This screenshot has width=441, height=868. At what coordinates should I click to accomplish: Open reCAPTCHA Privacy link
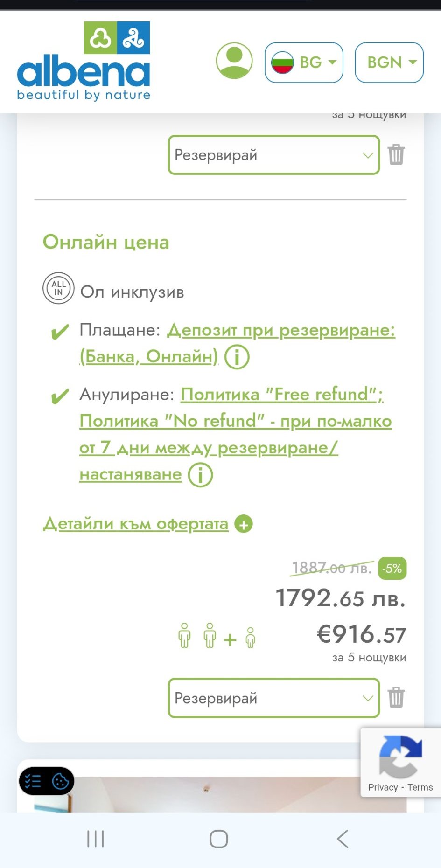383,787
